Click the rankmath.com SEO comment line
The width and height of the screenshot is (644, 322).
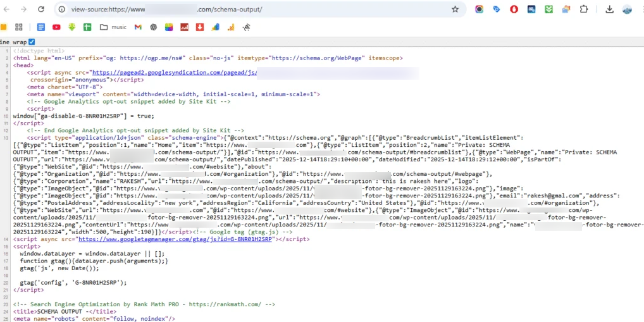tap(144, 304)
